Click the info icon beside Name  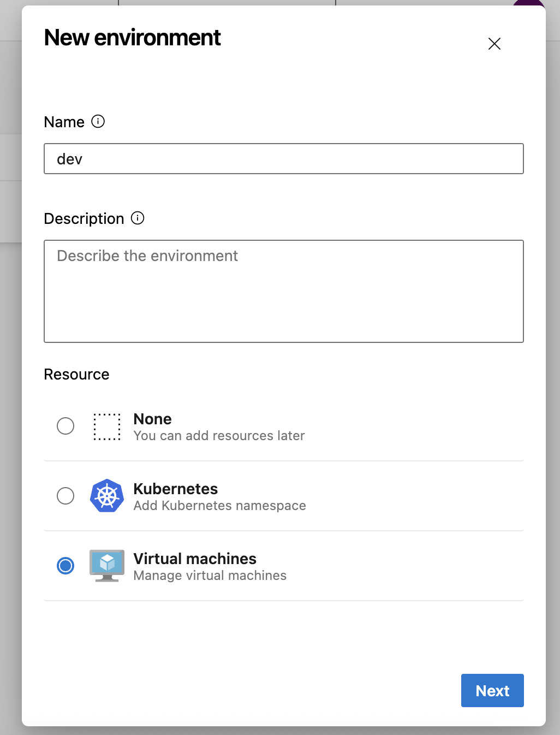coord(98,121)
